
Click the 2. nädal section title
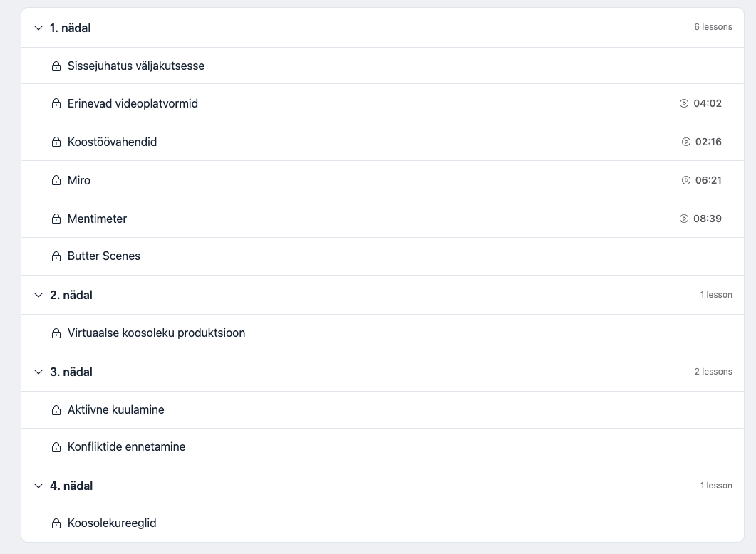(x=71, y=295)
